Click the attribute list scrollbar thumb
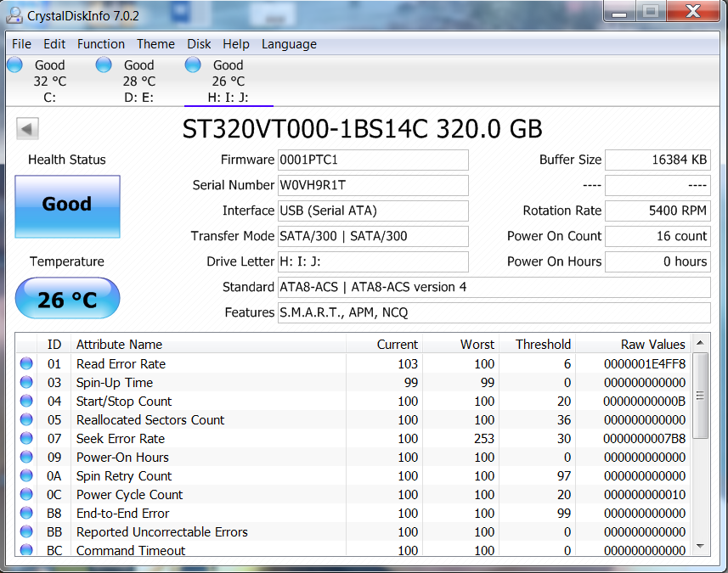The width and height of the screenshot is (728, 573). point(701,396)
